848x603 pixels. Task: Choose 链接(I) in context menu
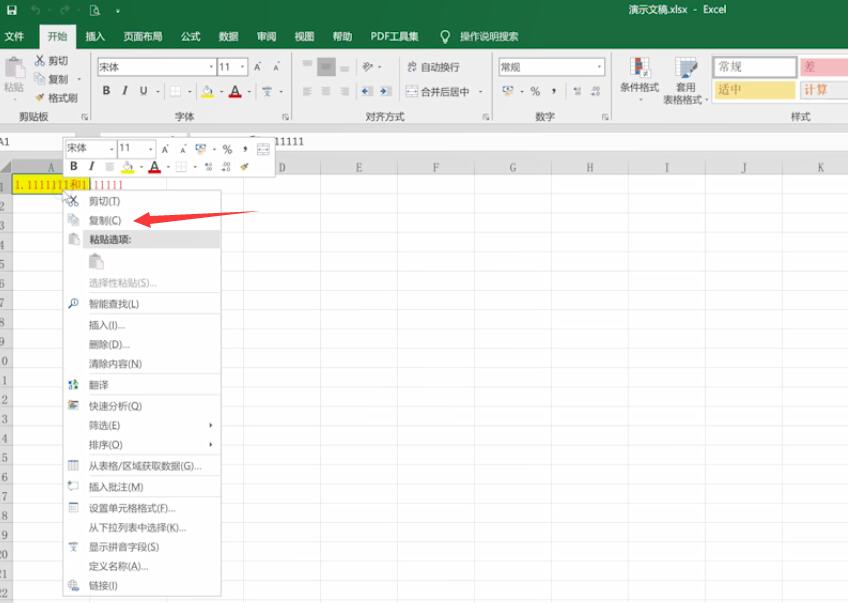[142, 586]
